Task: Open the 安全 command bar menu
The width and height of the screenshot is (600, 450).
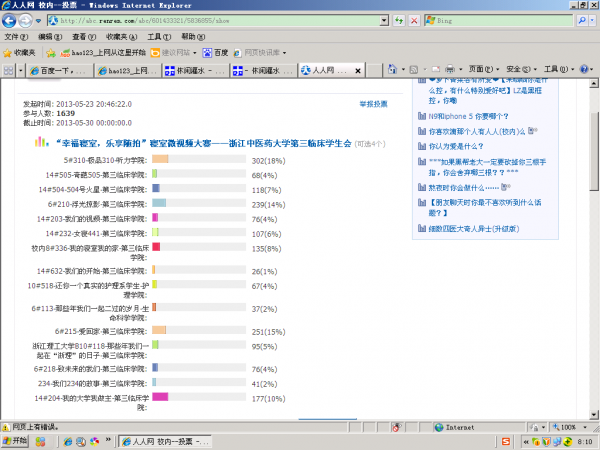Action: tap(522, 69)
